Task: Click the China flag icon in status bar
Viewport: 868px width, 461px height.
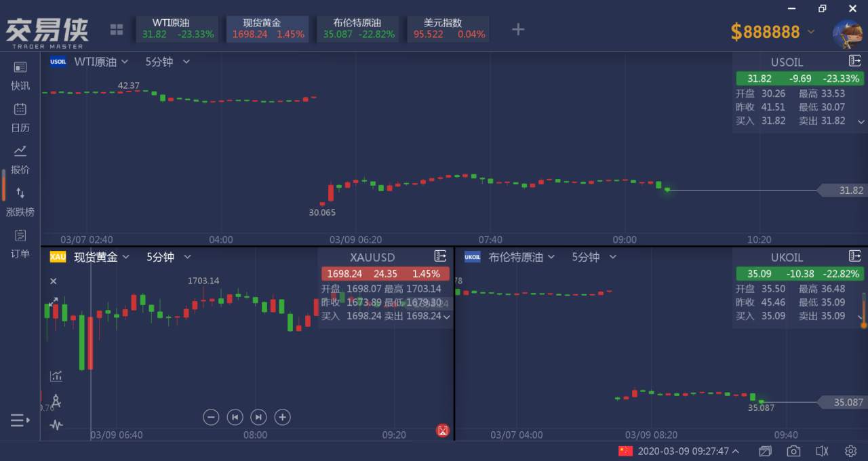Action: coord(625,451)
